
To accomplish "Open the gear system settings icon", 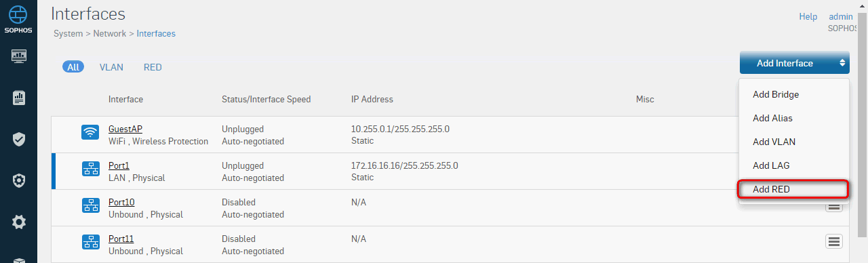I will tap(19, 222).
